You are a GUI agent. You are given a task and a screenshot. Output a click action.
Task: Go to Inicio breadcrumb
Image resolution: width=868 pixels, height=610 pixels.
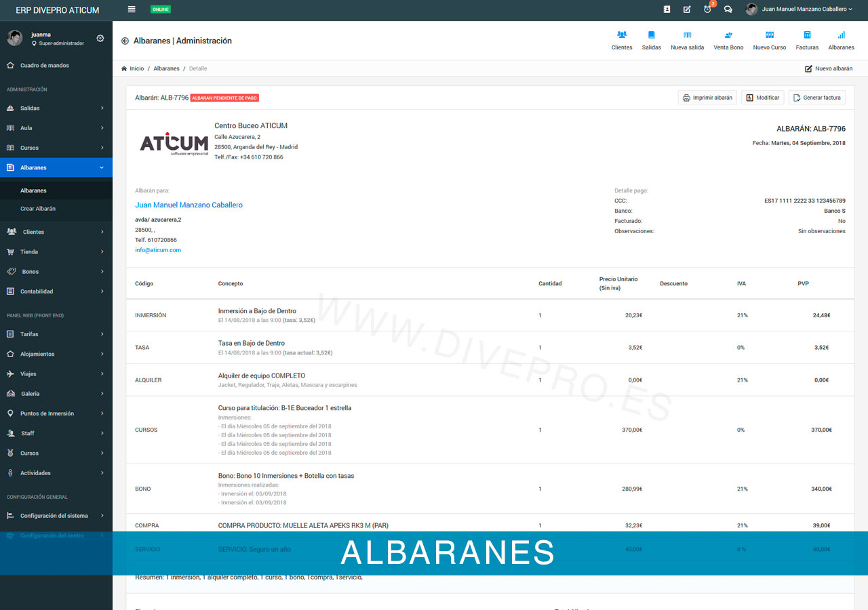point(132,68)
